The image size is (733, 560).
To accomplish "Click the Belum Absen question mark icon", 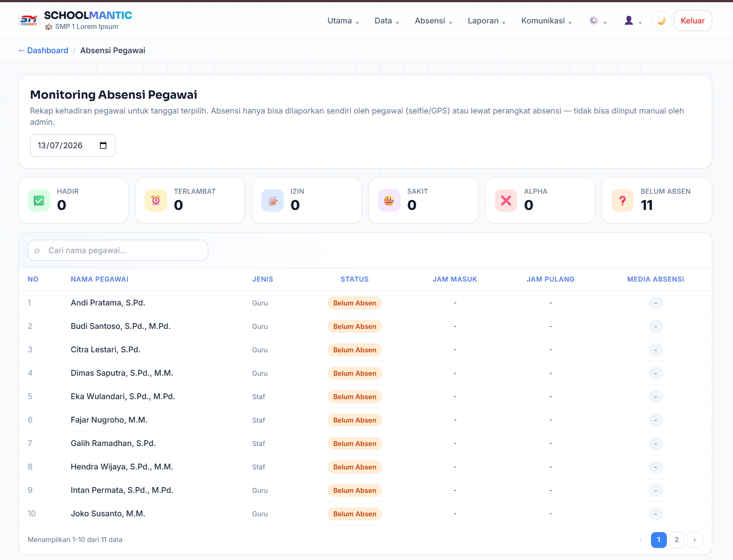I will pyautogui.click(x=623, y=200).
